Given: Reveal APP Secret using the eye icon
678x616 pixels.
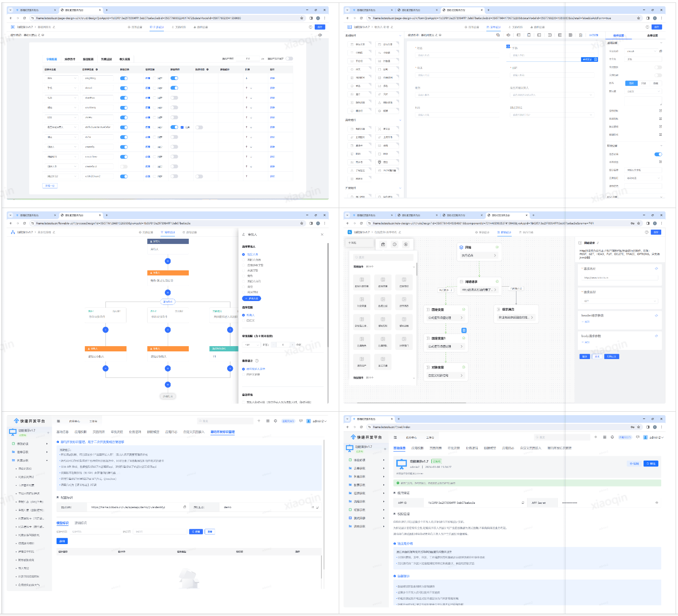Looking at the screenshot, I should [656, 503].
